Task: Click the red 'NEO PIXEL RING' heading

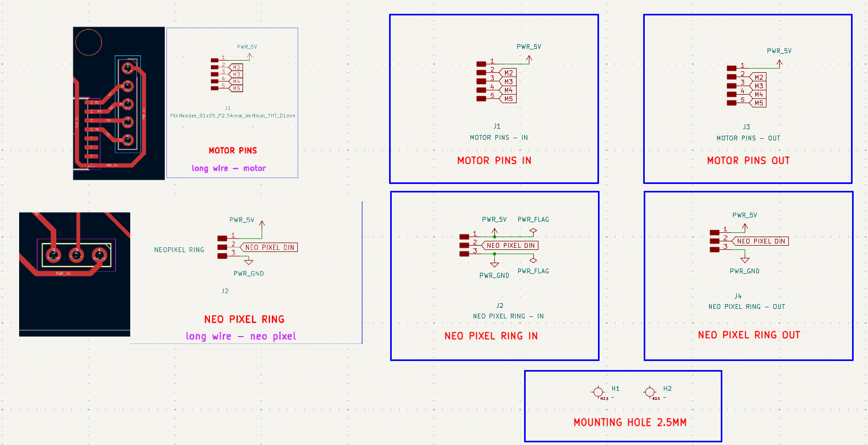Action: pyautogui.click(x=245, y=319)
